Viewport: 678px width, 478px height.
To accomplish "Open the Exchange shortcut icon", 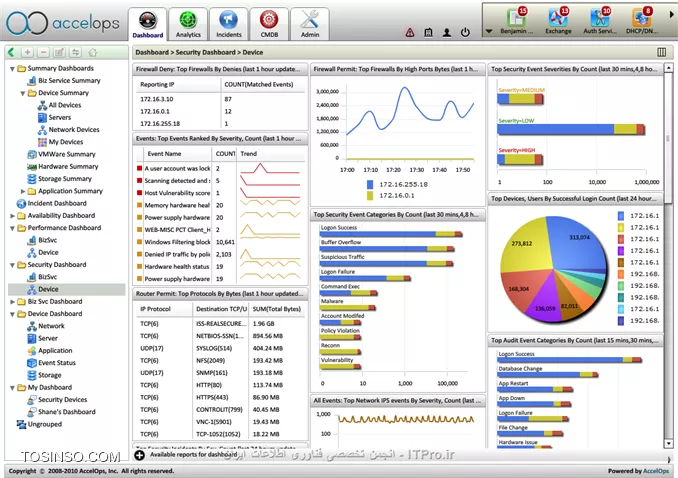I will tap(558, 20).
